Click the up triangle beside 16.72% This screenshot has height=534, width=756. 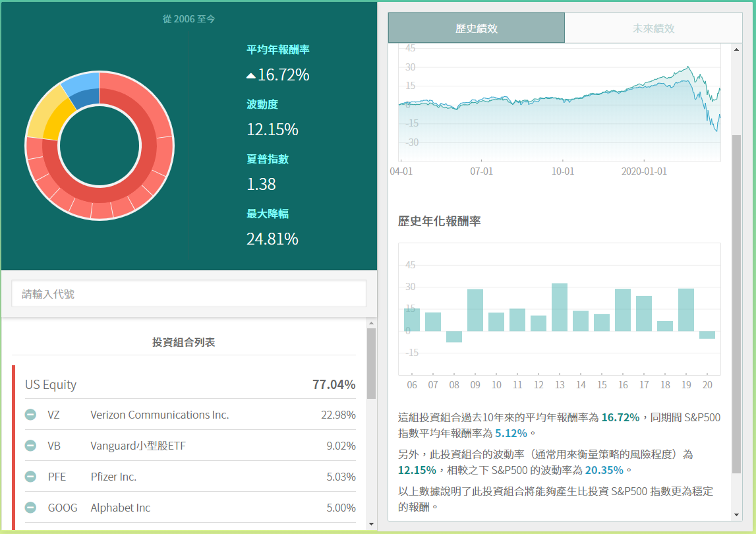pos(250,76)
